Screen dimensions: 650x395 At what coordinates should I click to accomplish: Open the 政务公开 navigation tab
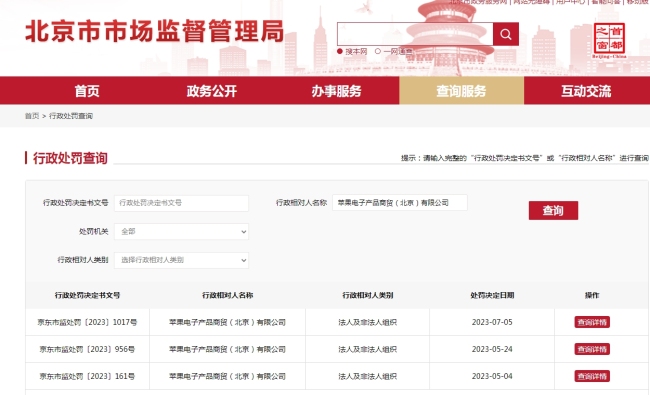pos(212,91)
